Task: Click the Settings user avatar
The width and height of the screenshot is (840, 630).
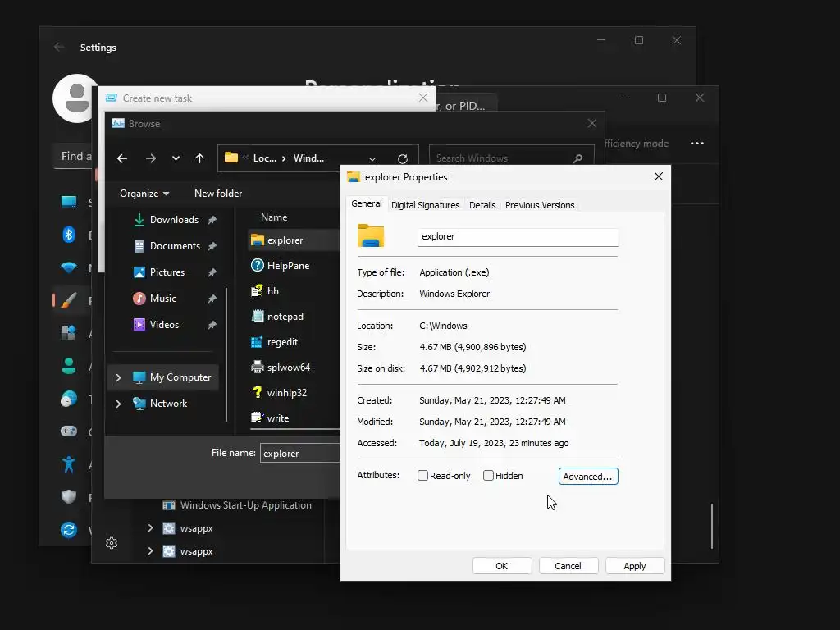Action: 76,98
